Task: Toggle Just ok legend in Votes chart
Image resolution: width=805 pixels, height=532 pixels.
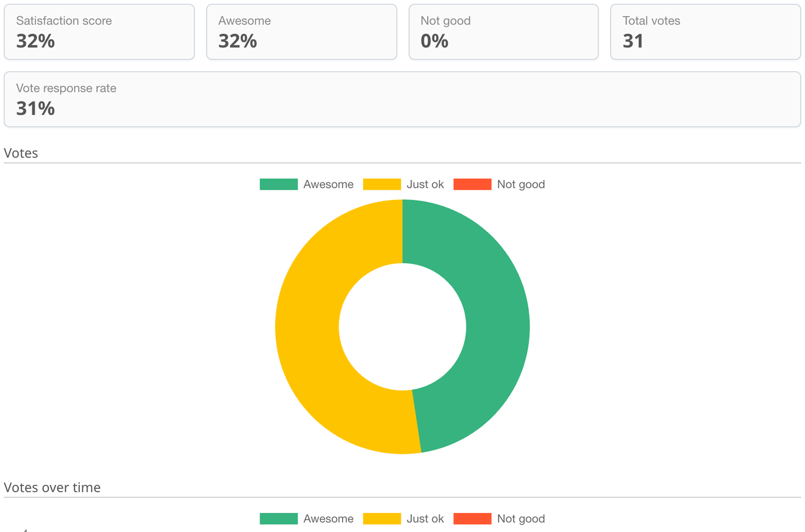Action: 403,184
